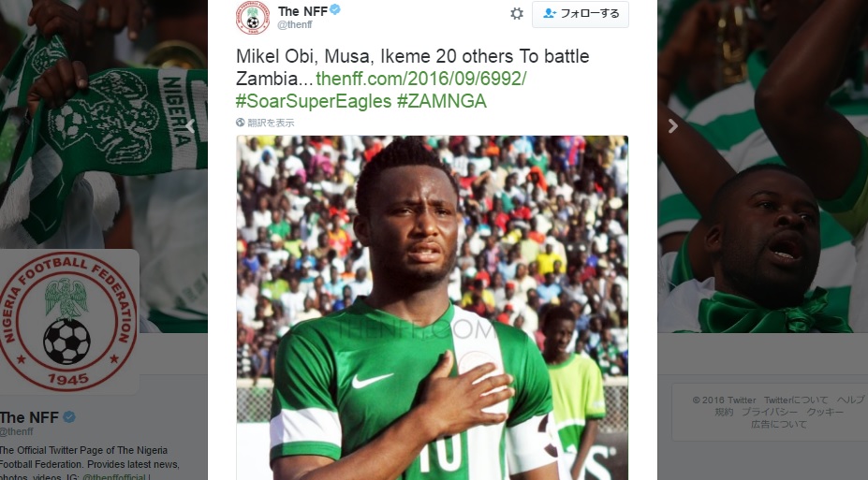Click the フォローする follow button

coord(581,14)
